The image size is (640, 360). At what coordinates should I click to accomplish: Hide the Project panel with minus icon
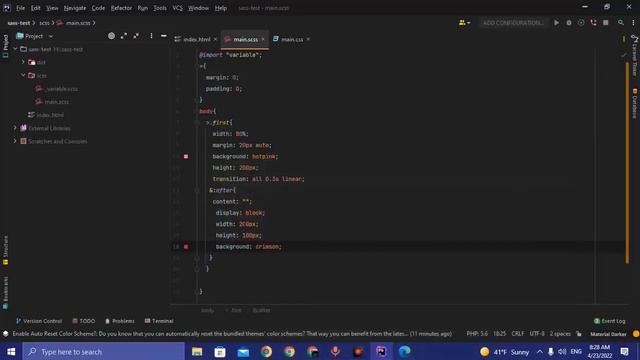164,36
